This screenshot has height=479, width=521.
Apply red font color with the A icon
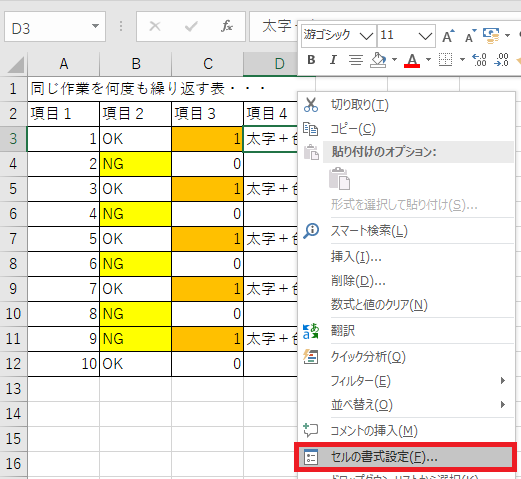point(412,60)
